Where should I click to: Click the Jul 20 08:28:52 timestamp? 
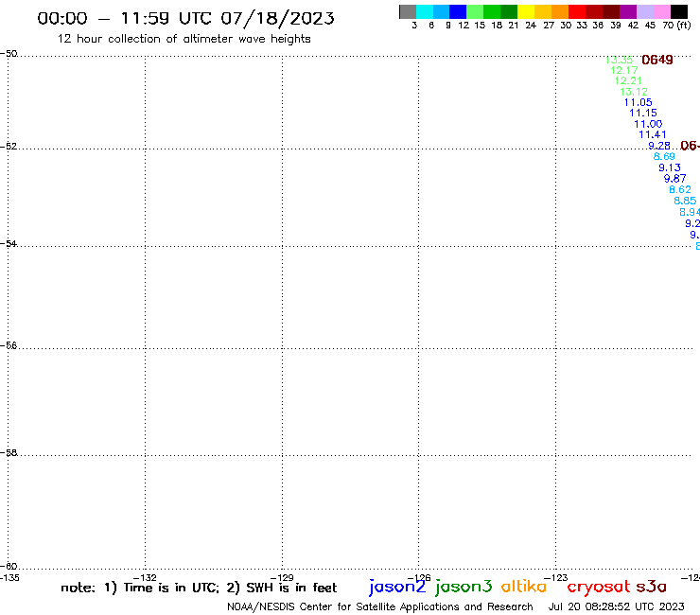click(x=616, y=607)
